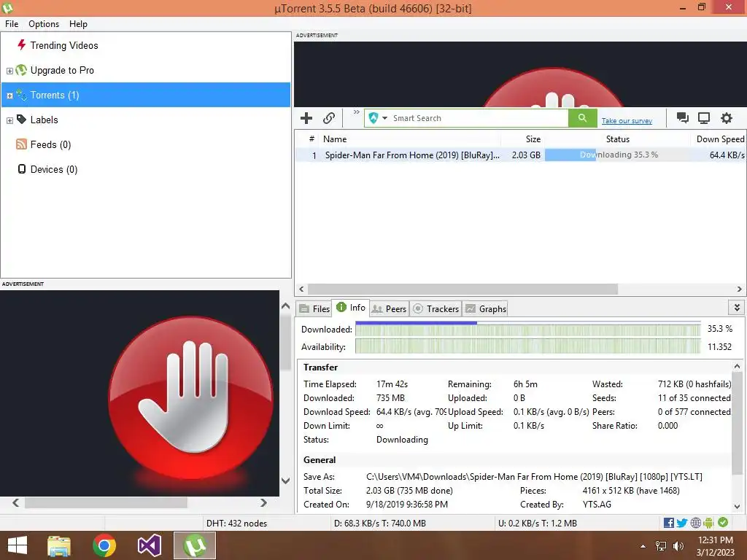Click the green checkmark network status icon
Screen dimensions: 747x560
tap(723, 522)
